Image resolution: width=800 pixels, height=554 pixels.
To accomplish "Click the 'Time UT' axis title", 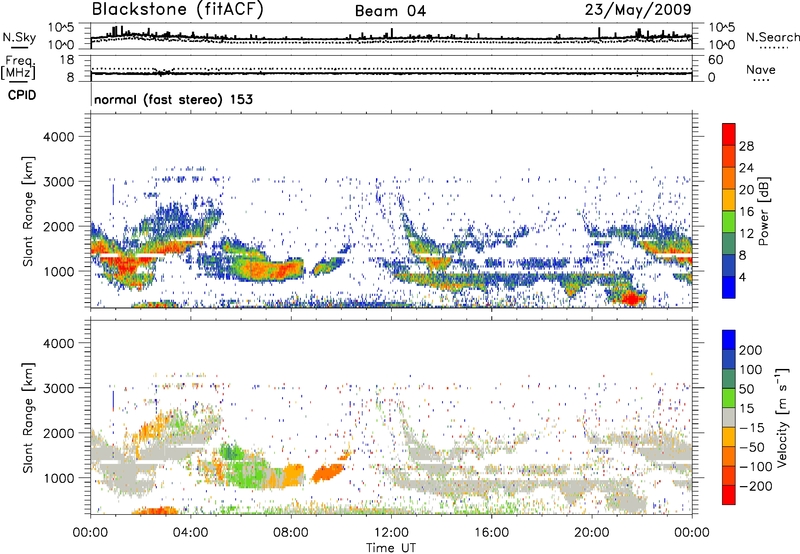I will coord(391,548).
